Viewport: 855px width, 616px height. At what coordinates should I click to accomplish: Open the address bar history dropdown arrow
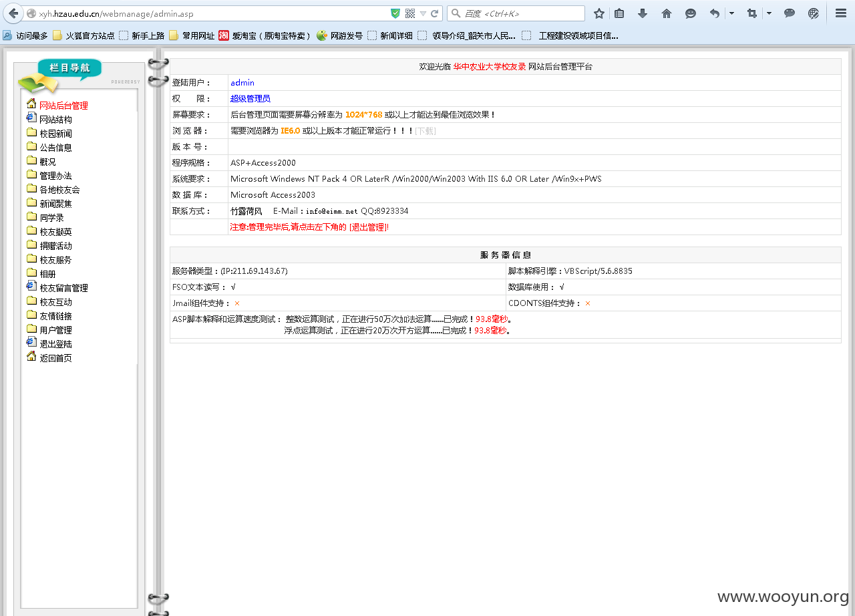click(423, 13)
